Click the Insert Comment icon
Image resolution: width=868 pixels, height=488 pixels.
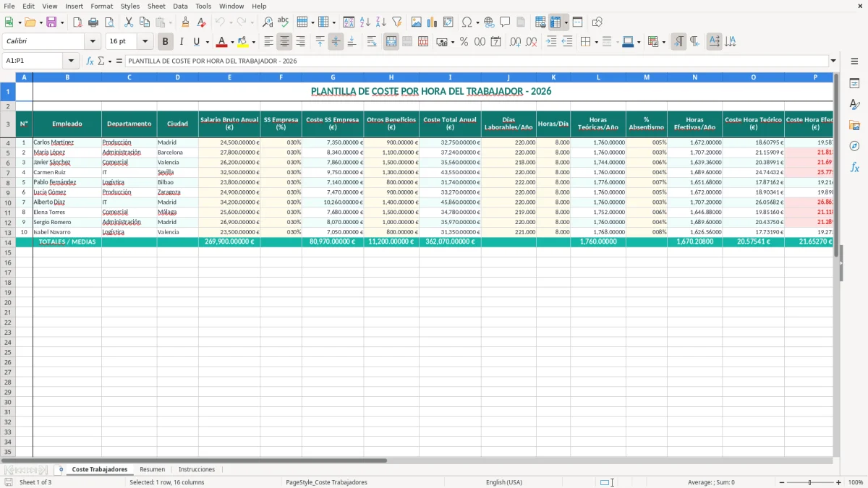tap(506, 22)
